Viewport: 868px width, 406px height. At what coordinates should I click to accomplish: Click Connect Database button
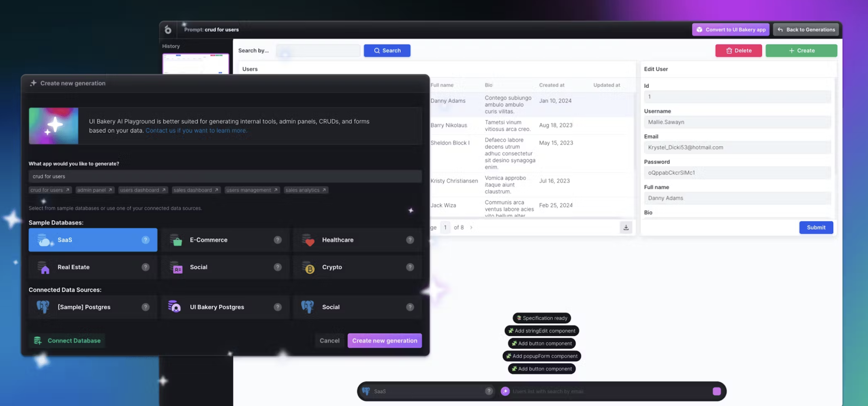coord(68,341)
